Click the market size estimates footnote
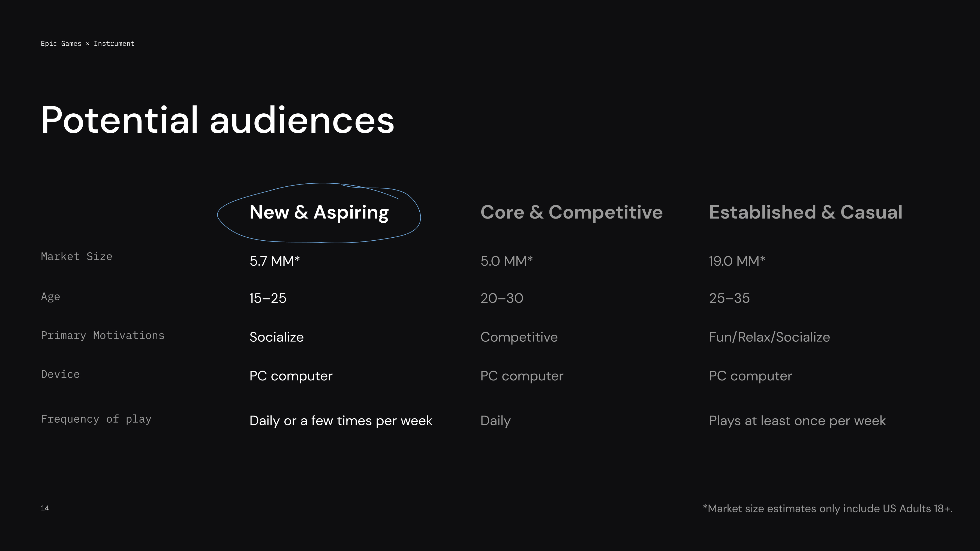This screenshot has width=980, height=551. coord(828,509)
